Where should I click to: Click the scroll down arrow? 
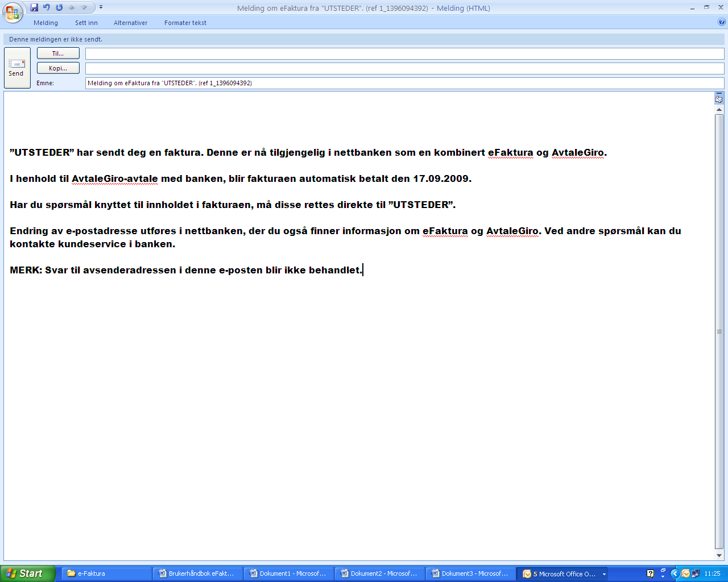pyautogui.click(x=719, y=555)
